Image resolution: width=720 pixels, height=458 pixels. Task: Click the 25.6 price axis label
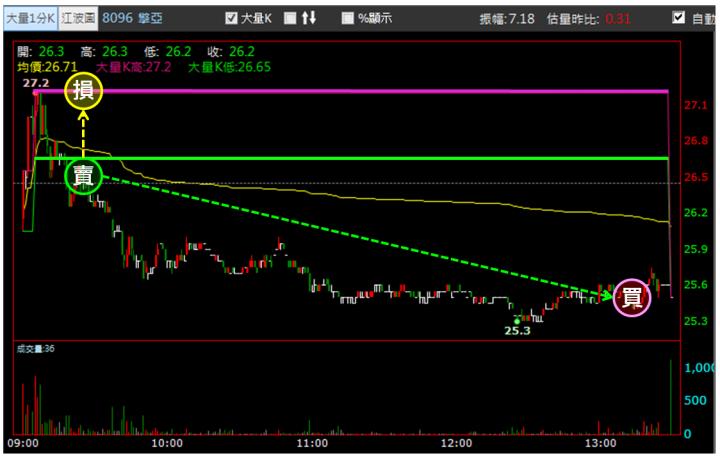pyautogui.click(x=696, y=285)
